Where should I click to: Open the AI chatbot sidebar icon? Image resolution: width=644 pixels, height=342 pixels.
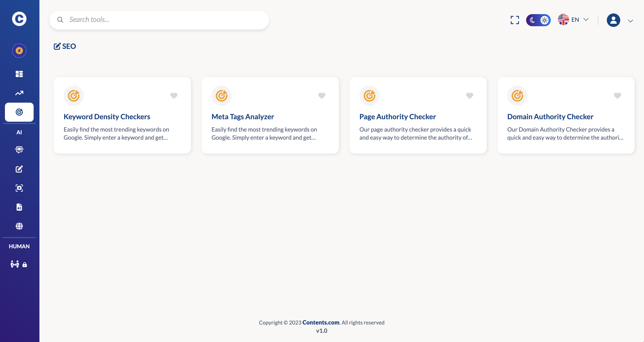(x=19, y=149)
